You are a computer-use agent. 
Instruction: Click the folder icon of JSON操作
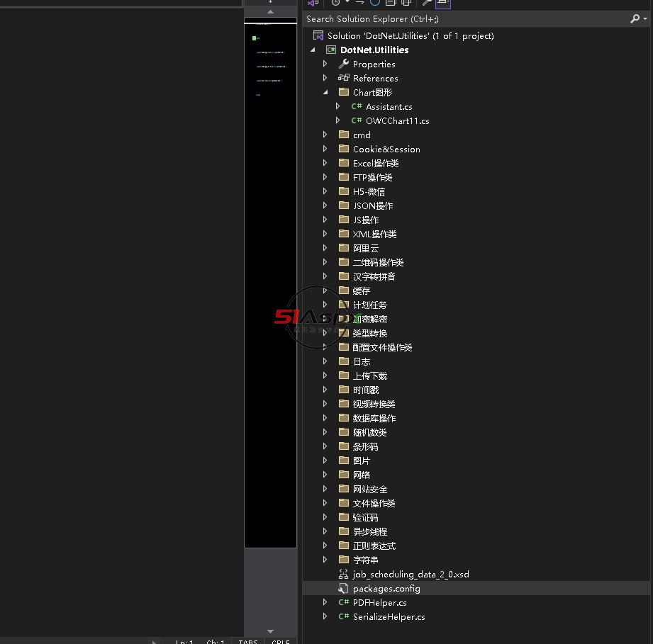pos(344,205)
